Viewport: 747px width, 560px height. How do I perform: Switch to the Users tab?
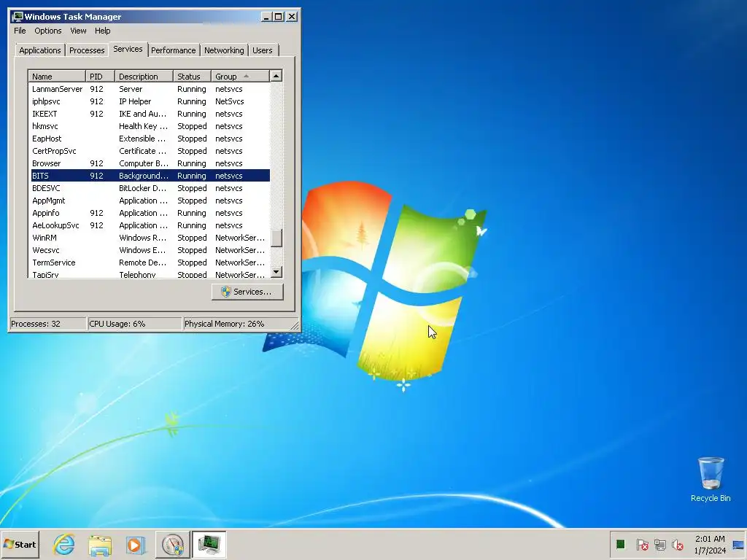pyautogui.click(x=263, y=50)
